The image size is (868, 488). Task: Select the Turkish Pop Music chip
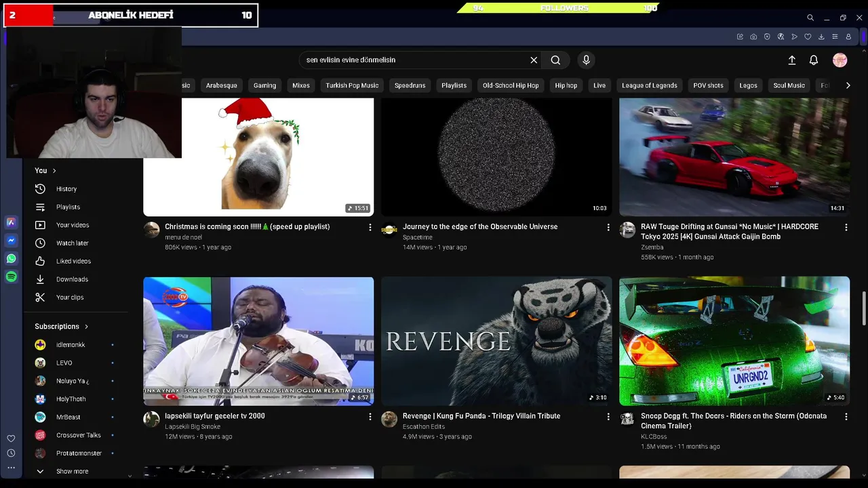click(352, 85)
